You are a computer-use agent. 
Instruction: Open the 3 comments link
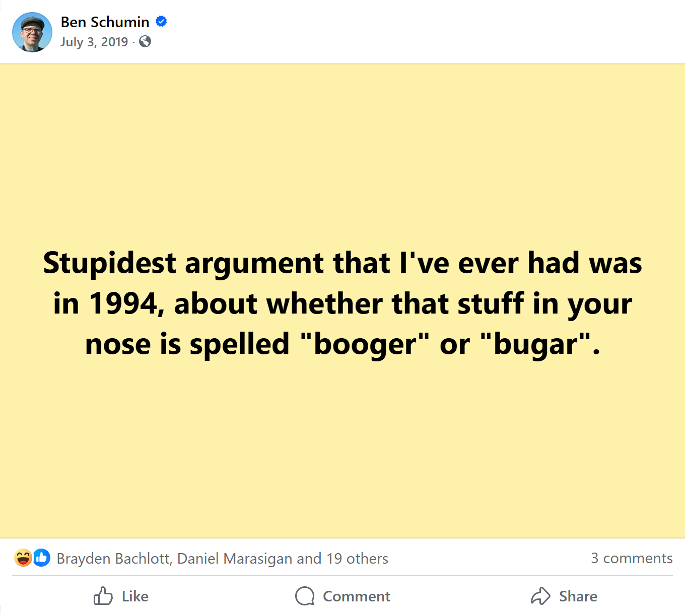632,558
